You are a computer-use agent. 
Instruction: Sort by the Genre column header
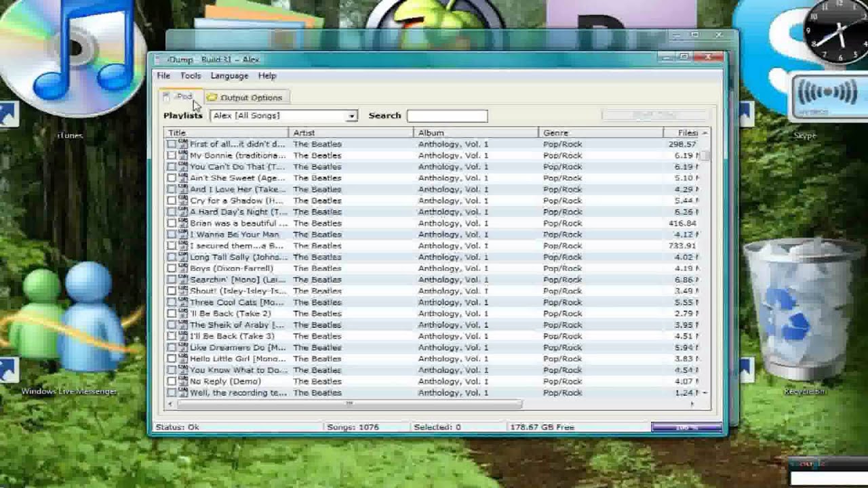click(601, 133)
